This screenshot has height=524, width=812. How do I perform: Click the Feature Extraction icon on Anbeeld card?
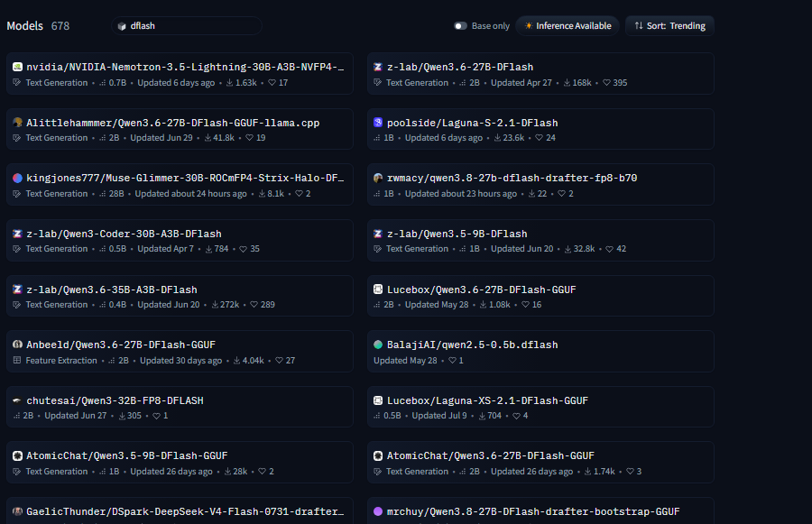point(17,360)
